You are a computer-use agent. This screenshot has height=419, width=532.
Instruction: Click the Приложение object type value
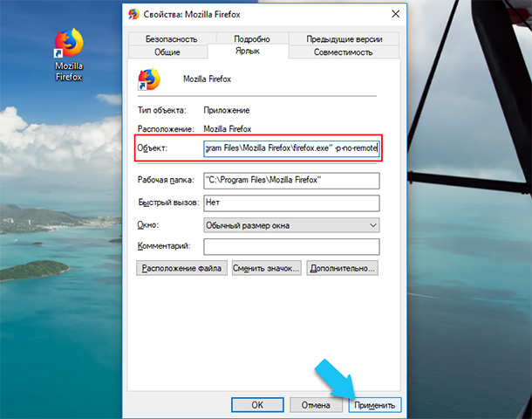click(226, 110)
